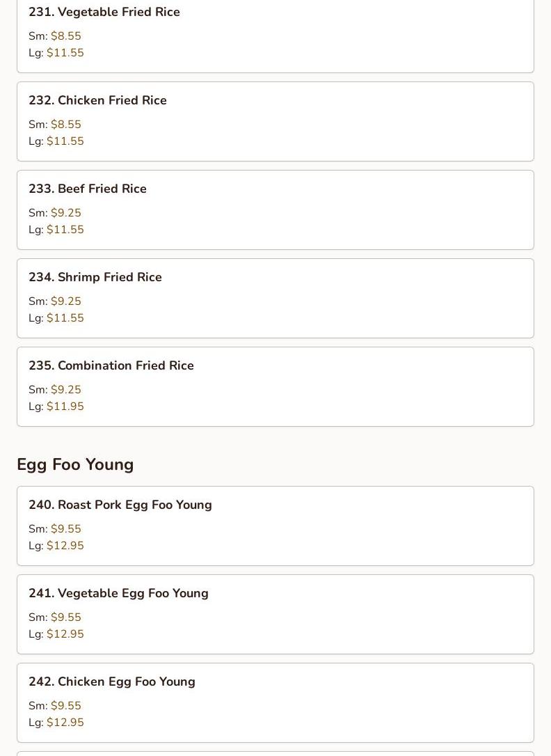Screen dimensions: 551x756
Task: Click the Vegetable Fried Rice item title
Action: [x=104, y=12]
